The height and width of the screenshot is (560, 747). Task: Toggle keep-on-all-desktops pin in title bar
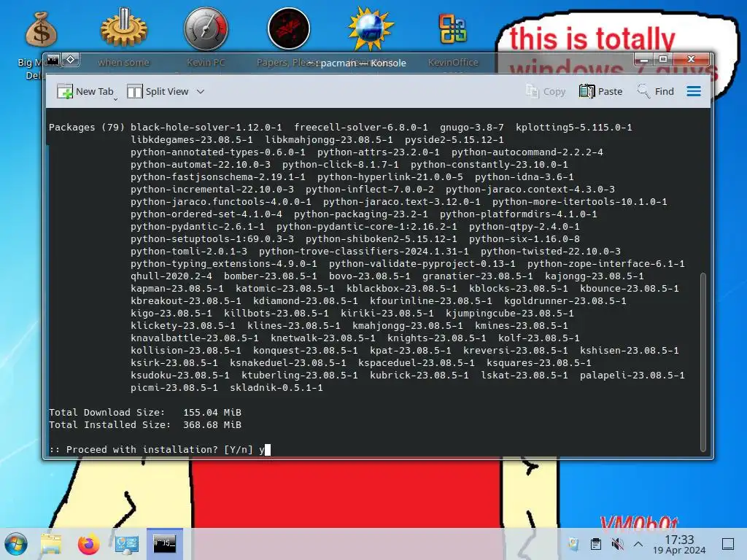[x=71, y=60]
